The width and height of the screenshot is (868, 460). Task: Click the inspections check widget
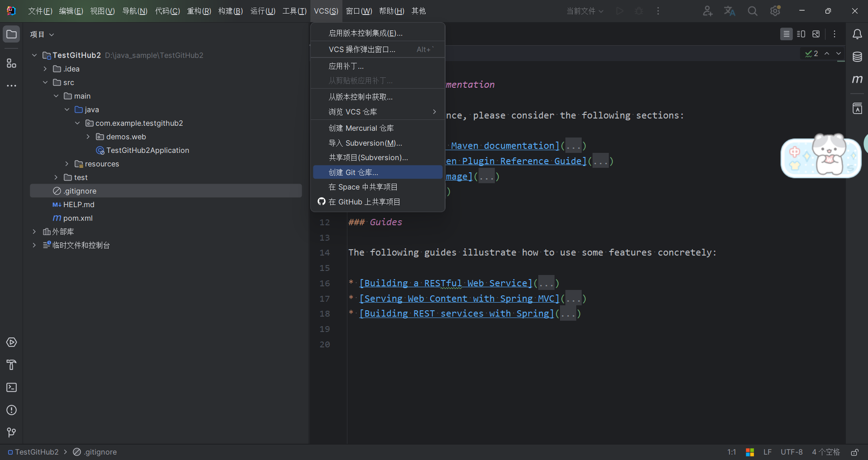pyautogui.click(x=811, y=53)
